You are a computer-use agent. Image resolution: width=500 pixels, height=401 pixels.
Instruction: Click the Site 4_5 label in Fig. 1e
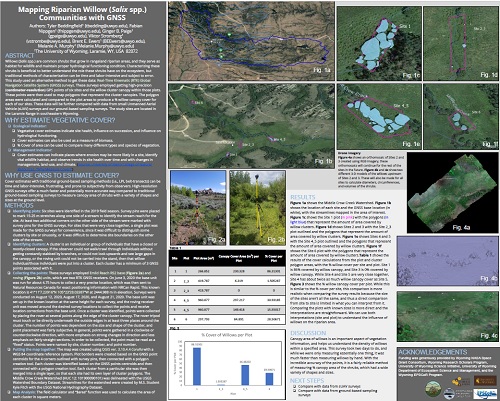click(401, 106)
